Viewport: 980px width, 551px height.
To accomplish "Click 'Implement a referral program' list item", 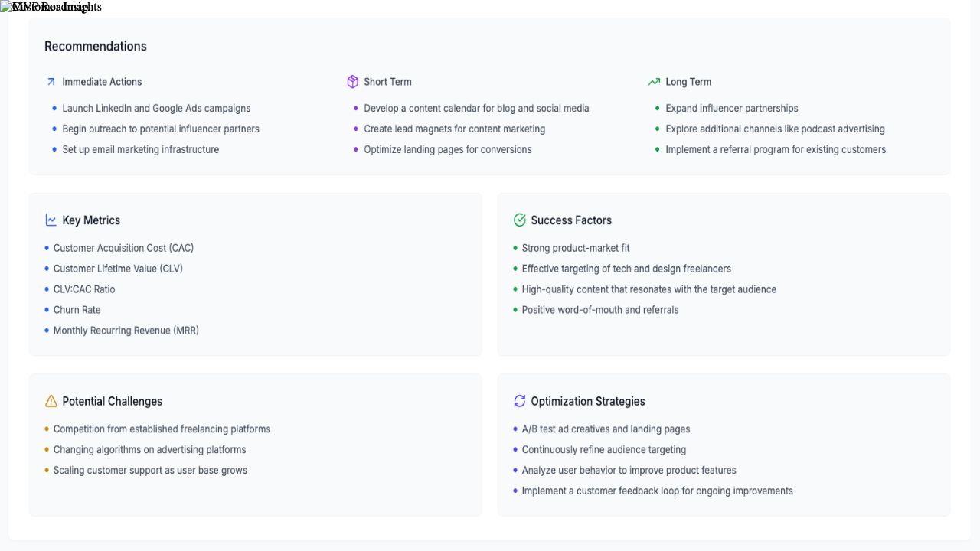I will coord(776,150).
